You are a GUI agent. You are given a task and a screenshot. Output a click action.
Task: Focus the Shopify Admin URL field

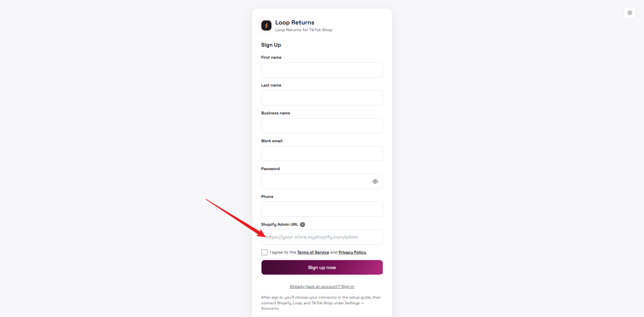tap(322, 237)
